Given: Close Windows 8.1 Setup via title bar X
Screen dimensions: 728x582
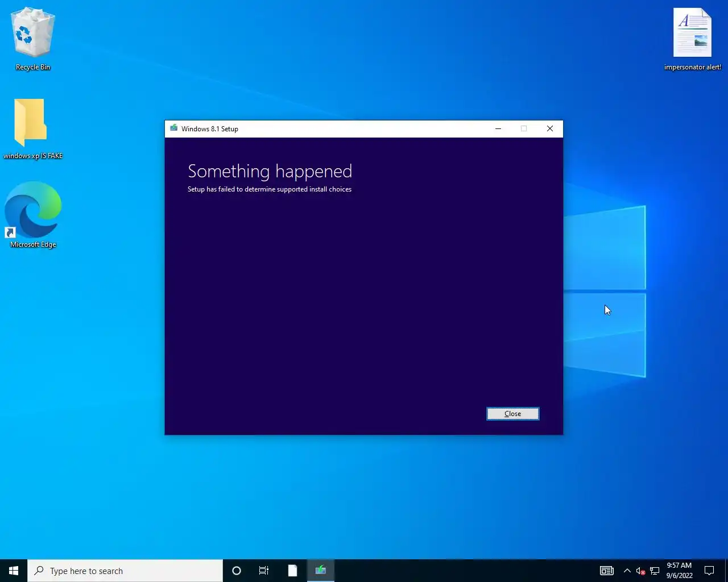Looking at the screenshot, I should tap(550, 128).
